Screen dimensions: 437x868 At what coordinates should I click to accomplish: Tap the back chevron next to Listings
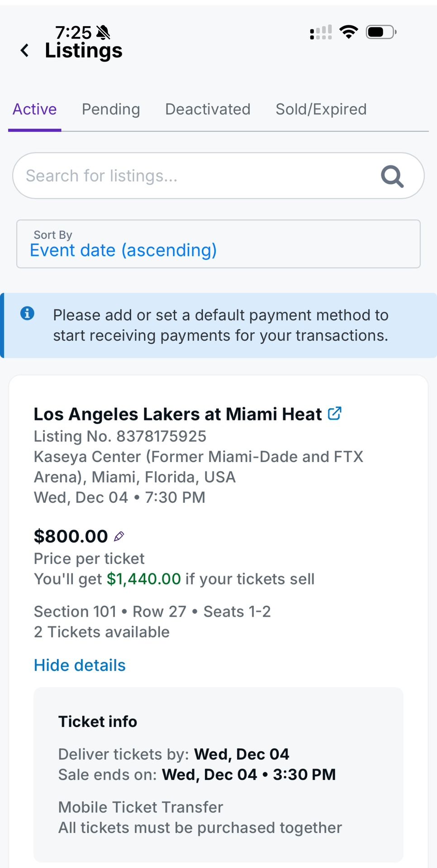24,51
